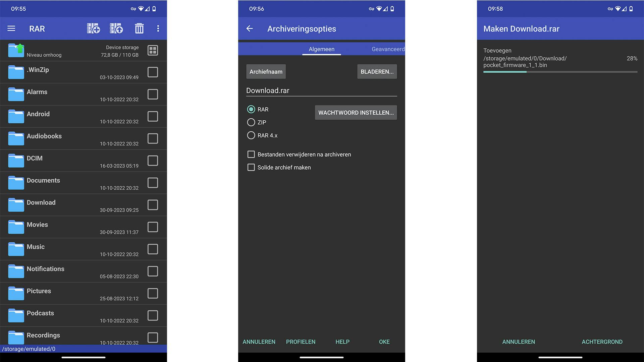The height and width of the screenshot is (362, 644).
Task: Edit the Download.rar archive name field
Action: [321, 90]
